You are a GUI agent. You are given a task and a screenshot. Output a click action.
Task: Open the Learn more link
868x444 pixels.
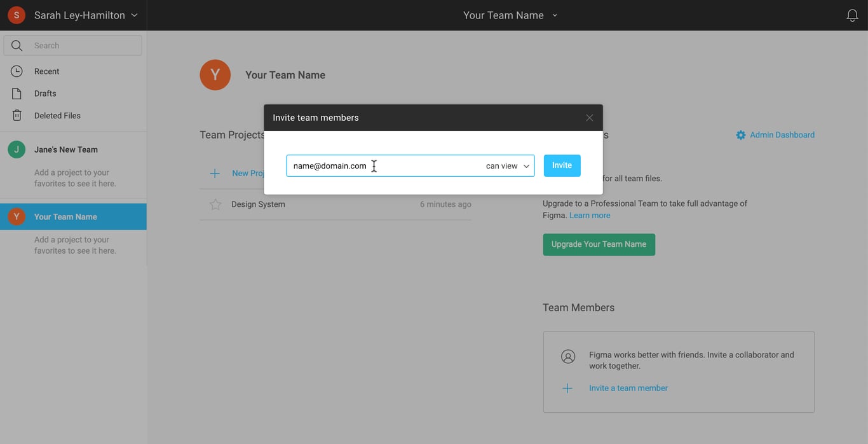[x=589, y=216]
